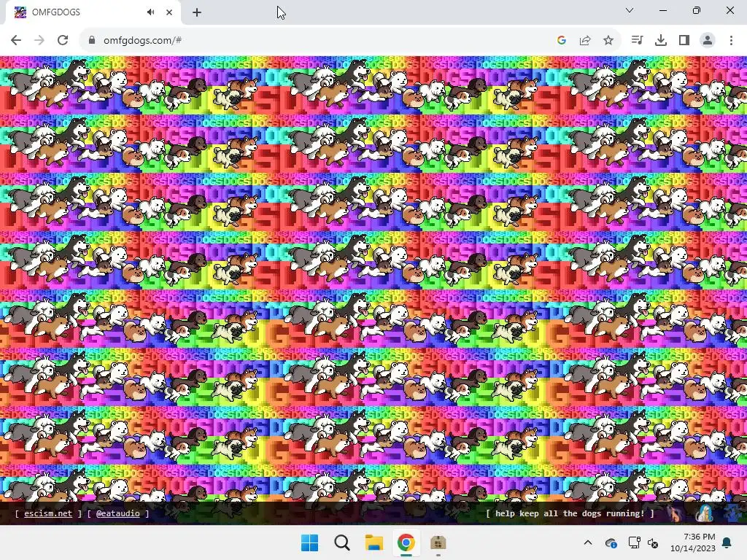Go back to the previous page

pyautogui.click(x=16, y=41)
